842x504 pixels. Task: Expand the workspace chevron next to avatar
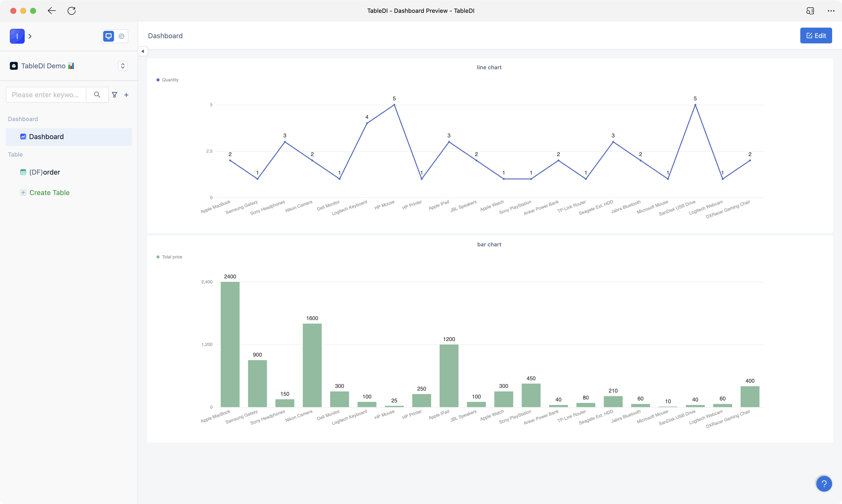click(30, 36)
